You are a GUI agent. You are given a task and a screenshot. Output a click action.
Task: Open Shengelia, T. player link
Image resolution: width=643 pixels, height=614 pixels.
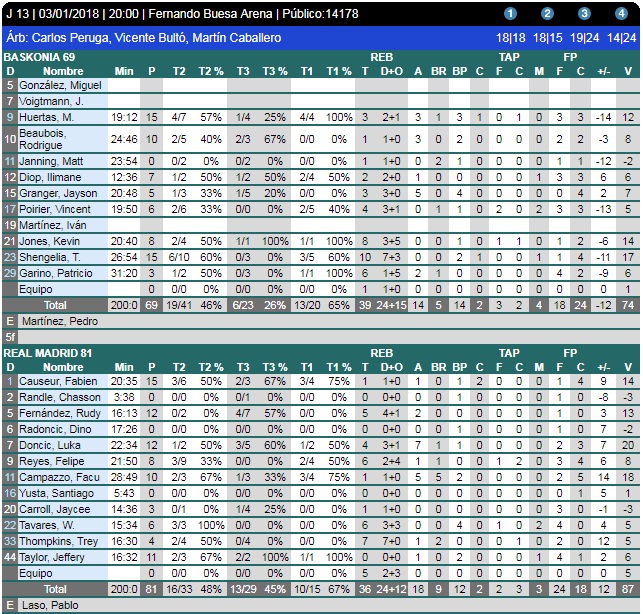click(x=51, y=256)
